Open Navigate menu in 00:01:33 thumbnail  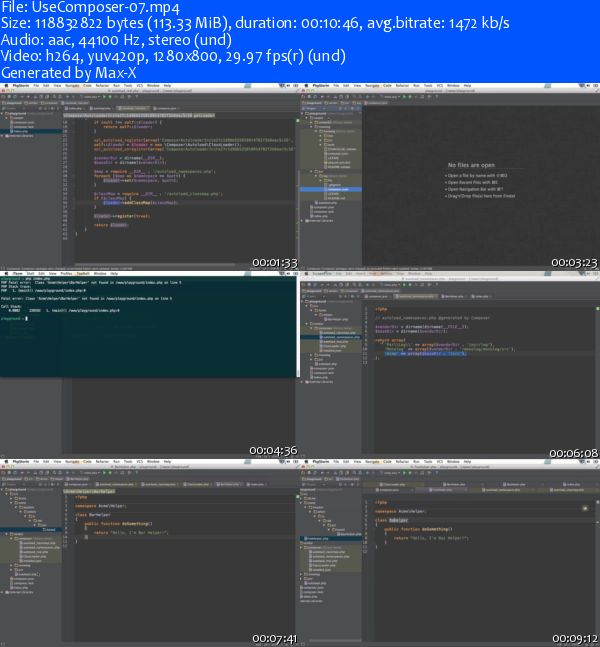coord(72,86)
